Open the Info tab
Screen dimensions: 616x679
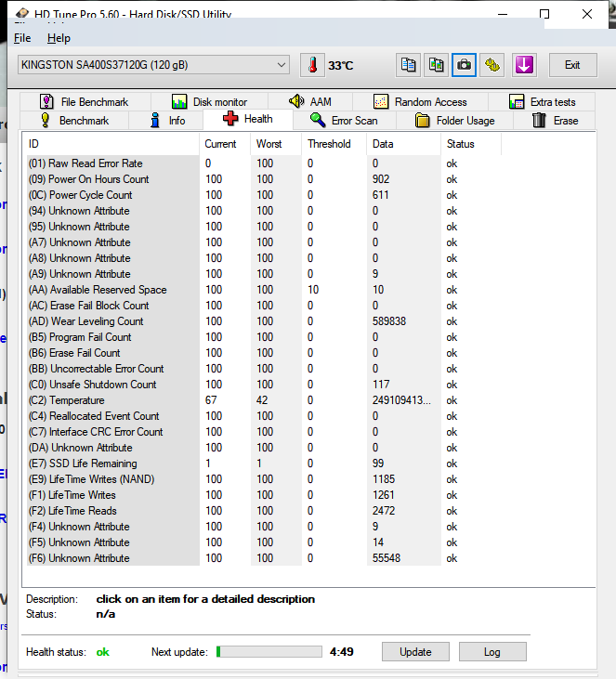click(166, 121)
